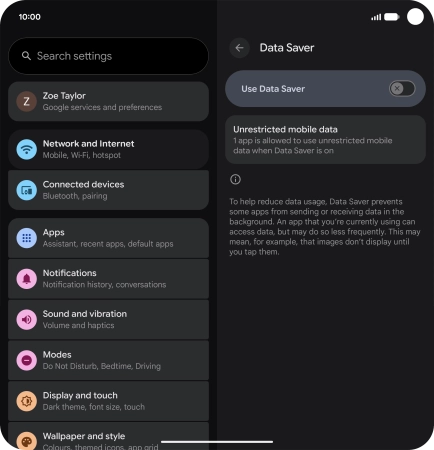Select the Sound and vibration speaker icon
This screenshot has height=450, width=434.
26,319
